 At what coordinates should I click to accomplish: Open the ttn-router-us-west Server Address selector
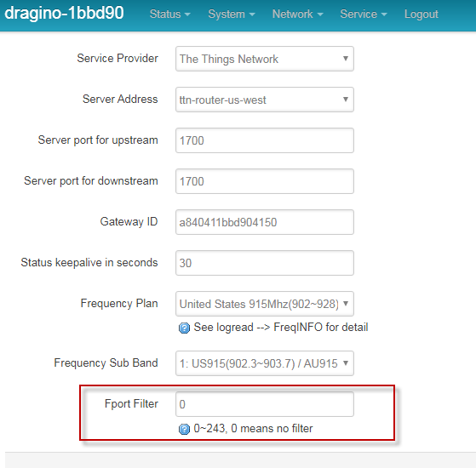(x=265, y=100)
